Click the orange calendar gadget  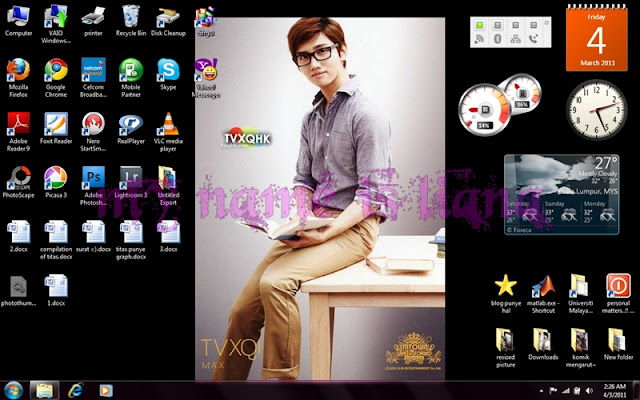click(x=596, y=39)
